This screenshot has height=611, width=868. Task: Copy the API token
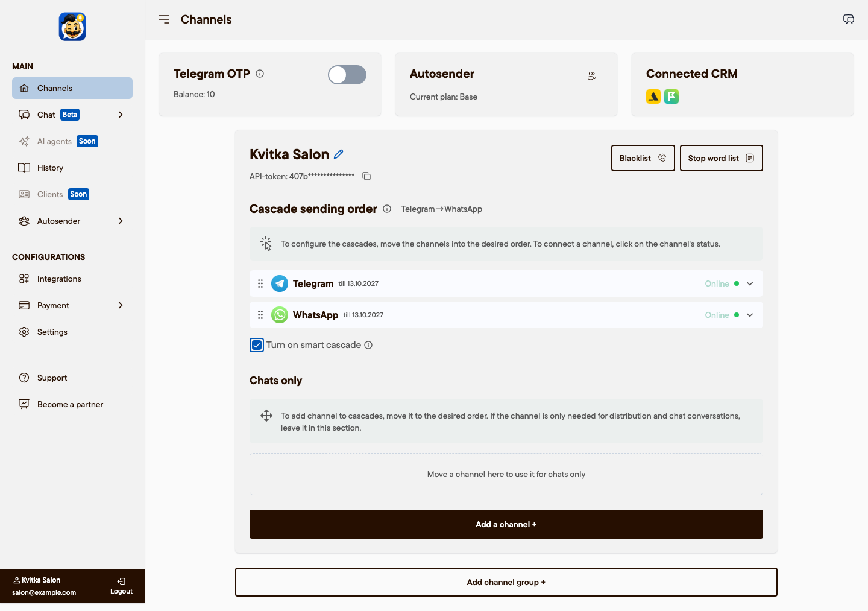(x=366, y=176)
